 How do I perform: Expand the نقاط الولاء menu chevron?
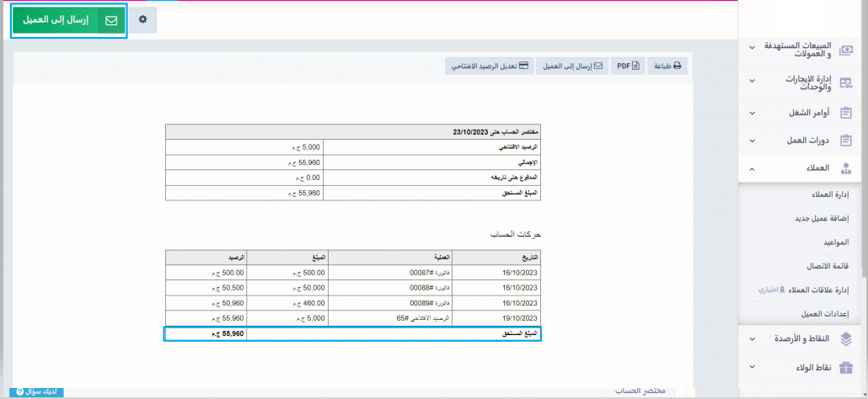click(752, 368)
